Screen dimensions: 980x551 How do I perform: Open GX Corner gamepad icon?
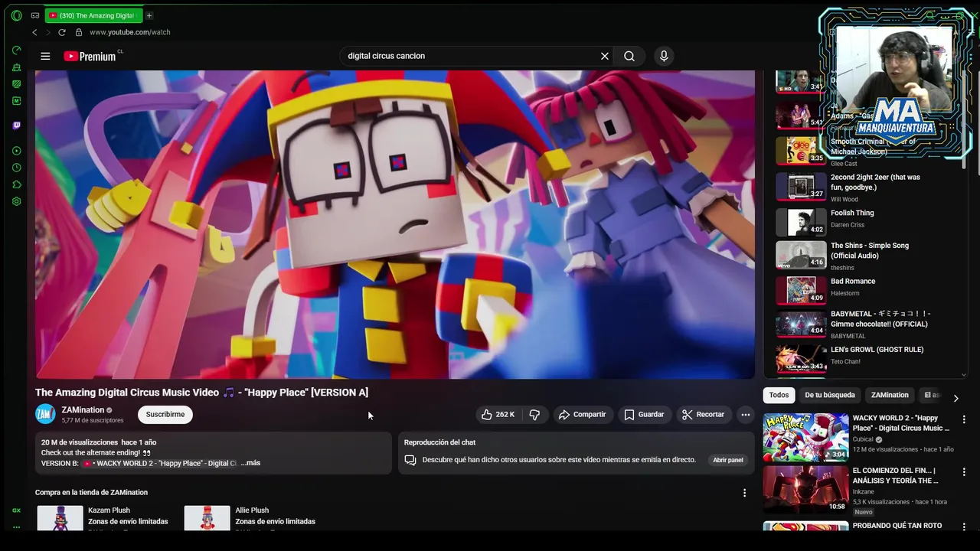coord(35,15)
